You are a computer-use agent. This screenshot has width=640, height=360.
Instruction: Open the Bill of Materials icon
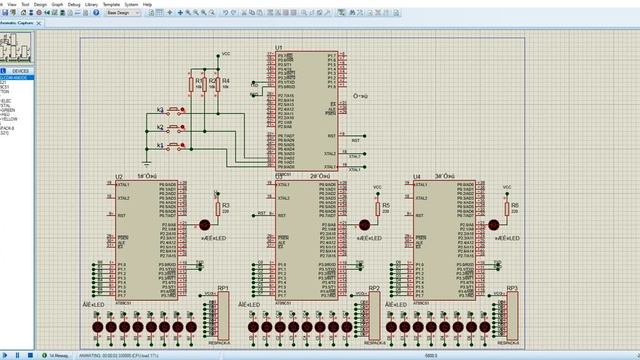tap(70, 13)
